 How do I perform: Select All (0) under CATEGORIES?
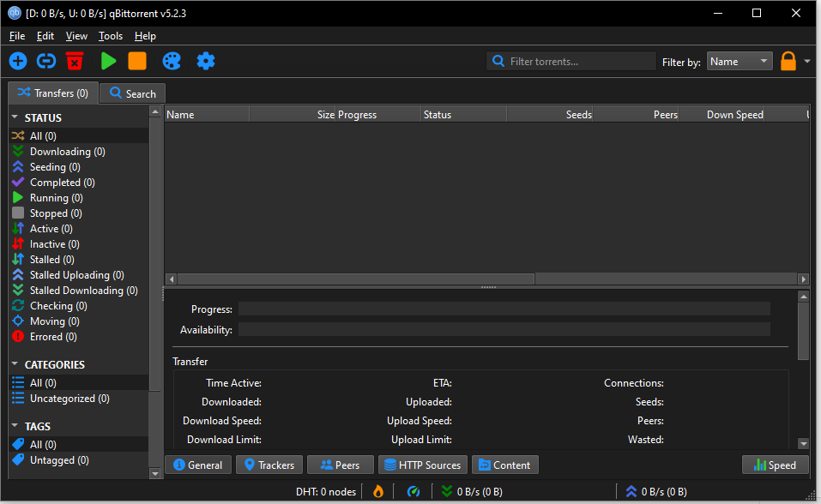point(79,382)
